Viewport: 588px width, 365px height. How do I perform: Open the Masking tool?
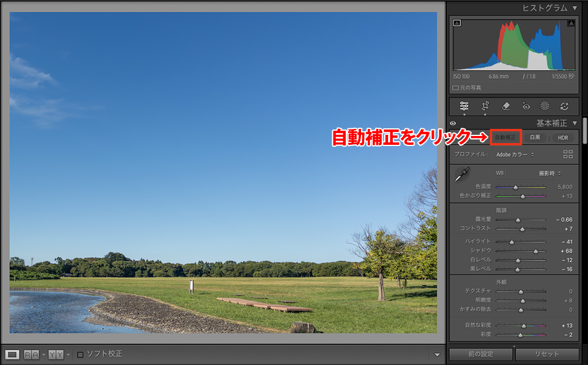545,107
